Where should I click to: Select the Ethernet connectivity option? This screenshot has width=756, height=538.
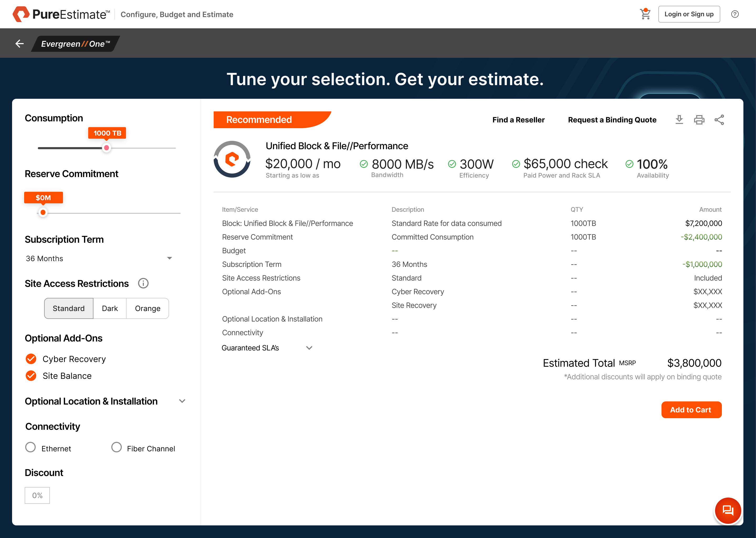point(30,447)
